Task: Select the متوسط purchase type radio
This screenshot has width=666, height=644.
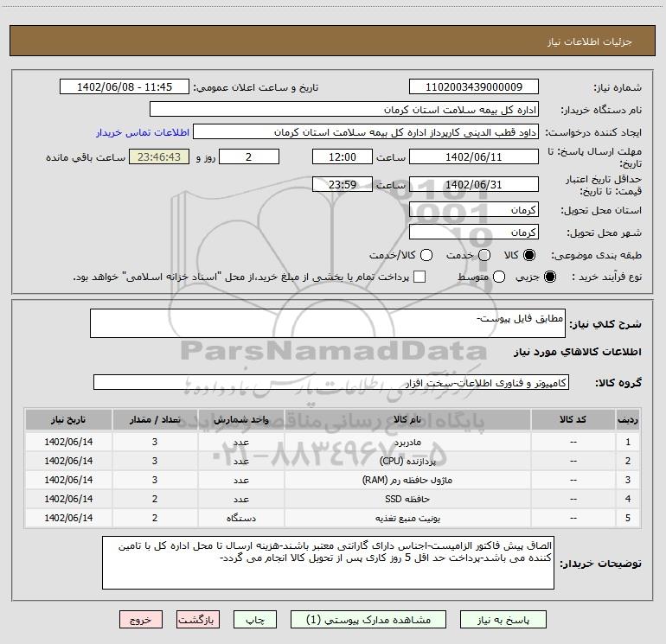Action: pyautogui.click(x=499, y=277)
